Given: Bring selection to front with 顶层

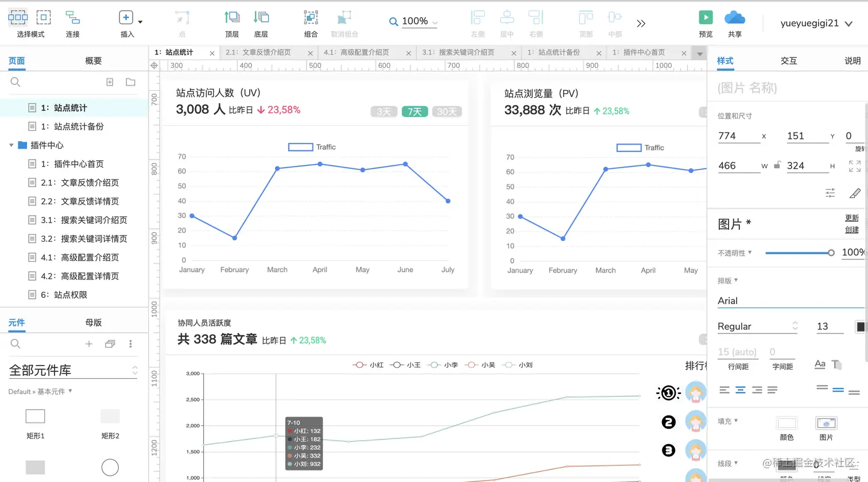Looking at the screenshot, I should coord(232,17).
